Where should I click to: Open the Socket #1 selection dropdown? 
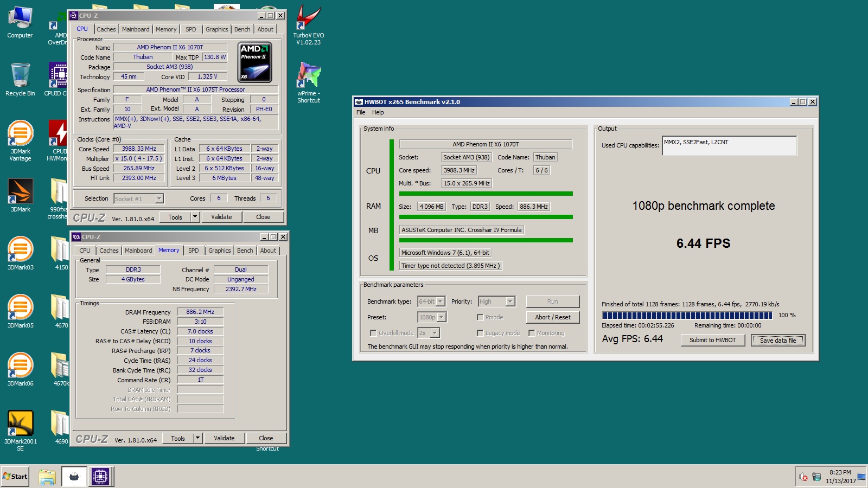[138, 198]
